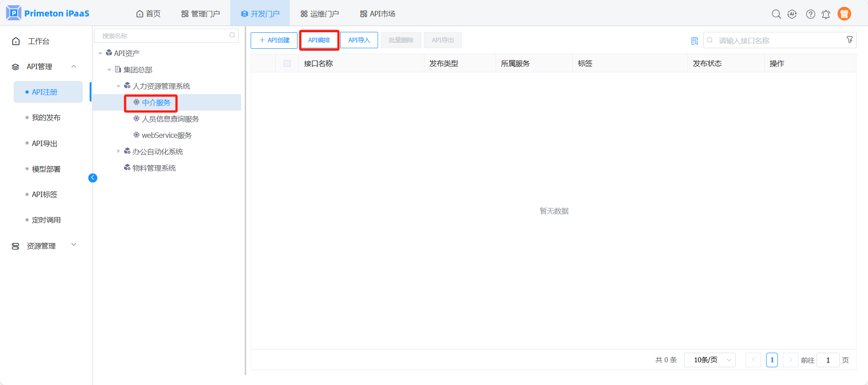Expand the 资源管理 menu section
Viewport: 868px width, 385px height.
(x=74, y=245)
